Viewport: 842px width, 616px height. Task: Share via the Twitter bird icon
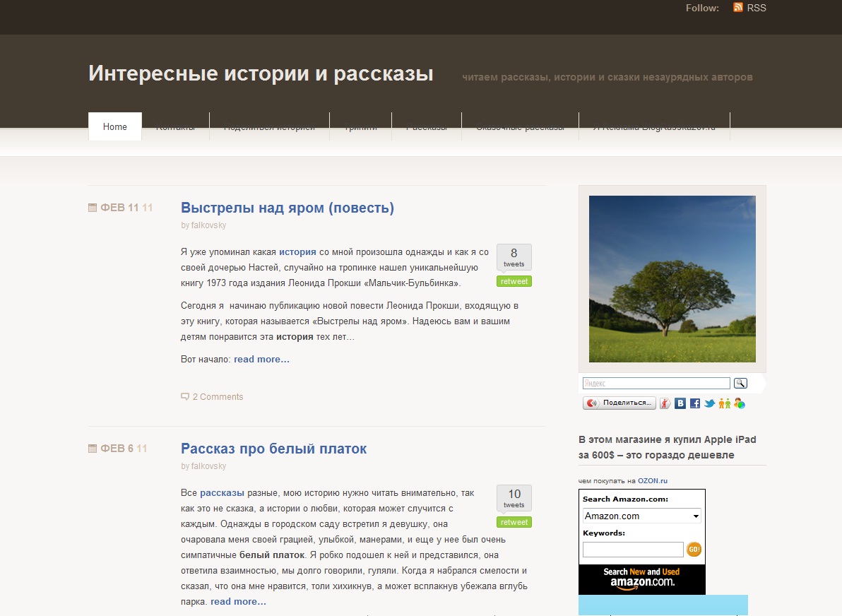click(x=709, y=403)
